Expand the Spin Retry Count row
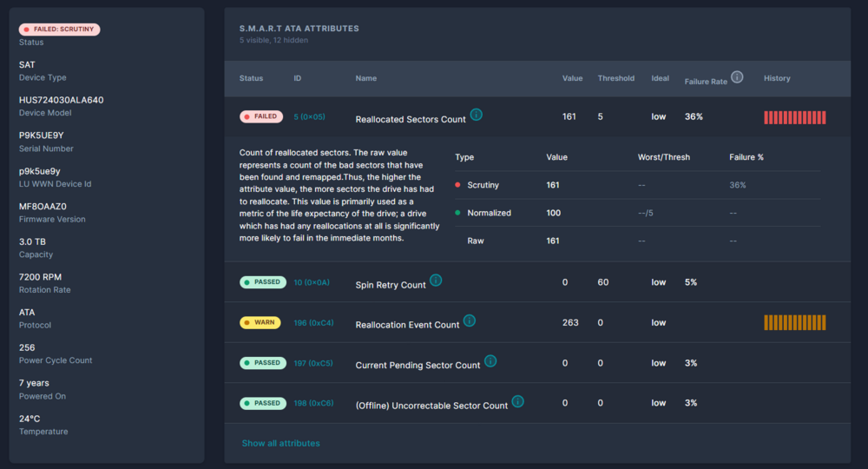This screenshot has height=469, width=868. [537, 282]
